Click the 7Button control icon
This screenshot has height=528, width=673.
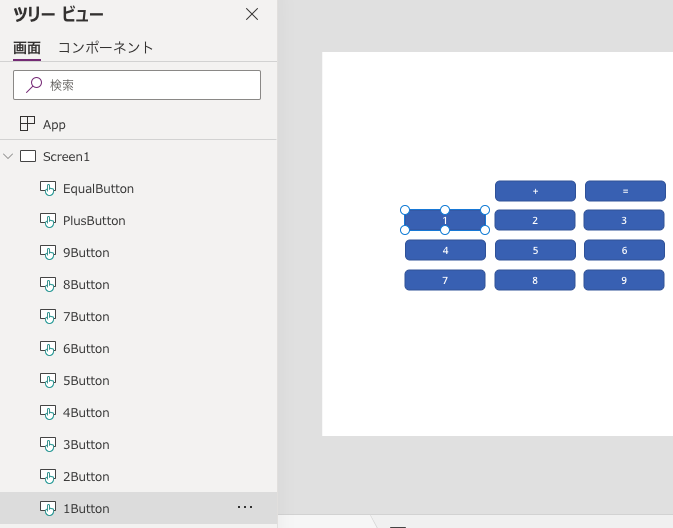48,316
